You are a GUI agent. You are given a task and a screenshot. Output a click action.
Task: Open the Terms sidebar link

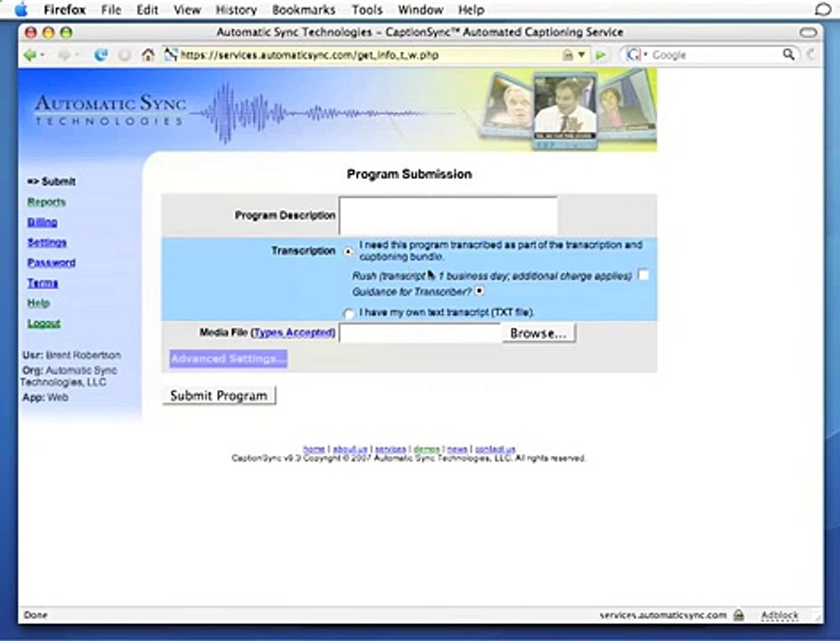click(x=43, y=283)
